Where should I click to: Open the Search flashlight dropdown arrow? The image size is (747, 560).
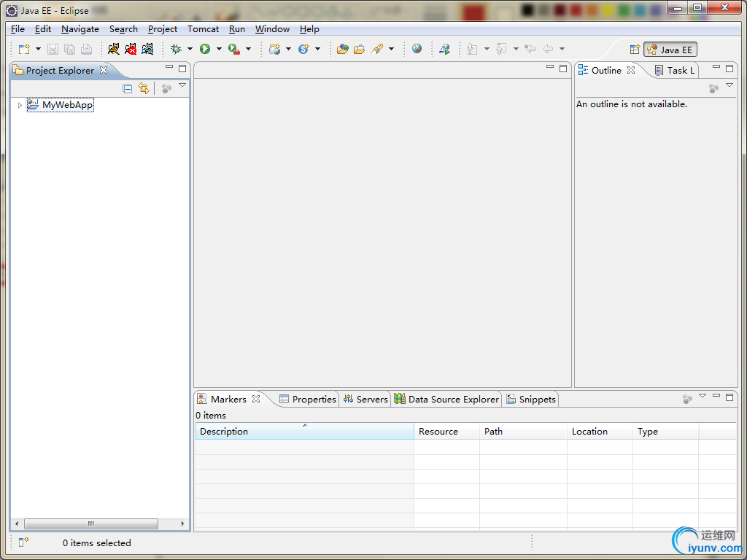(x=391, y=49)
